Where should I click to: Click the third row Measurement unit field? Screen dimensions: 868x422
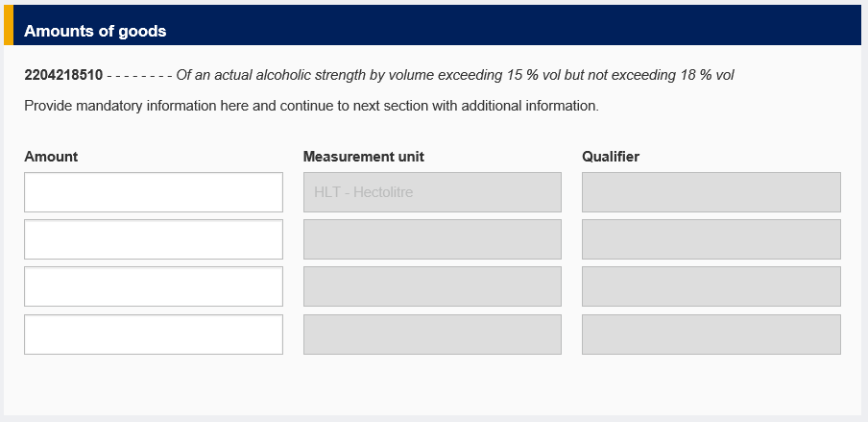tap(432, 286)
